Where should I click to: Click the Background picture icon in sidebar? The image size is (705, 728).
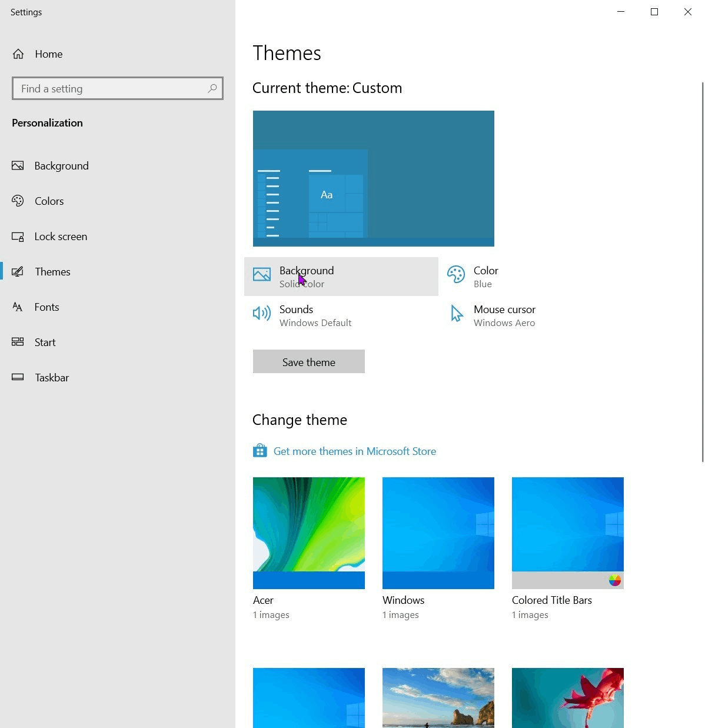(18, 166)
